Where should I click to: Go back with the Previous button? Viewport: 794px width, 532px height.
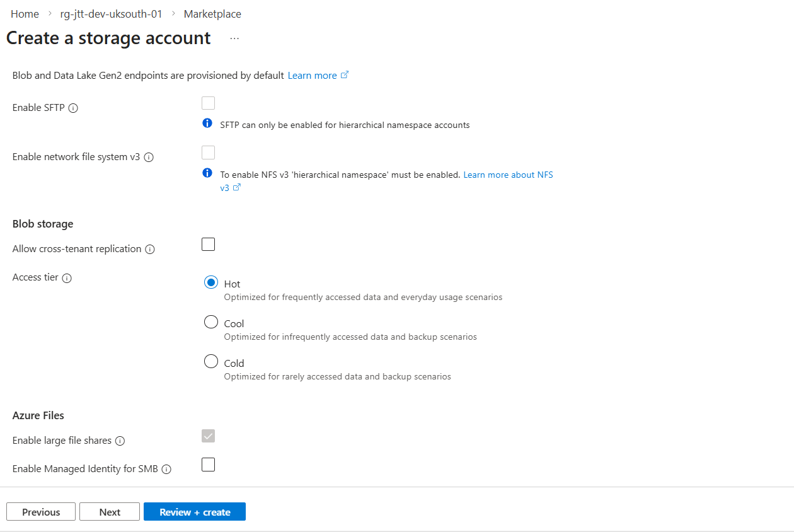point(41,512)
